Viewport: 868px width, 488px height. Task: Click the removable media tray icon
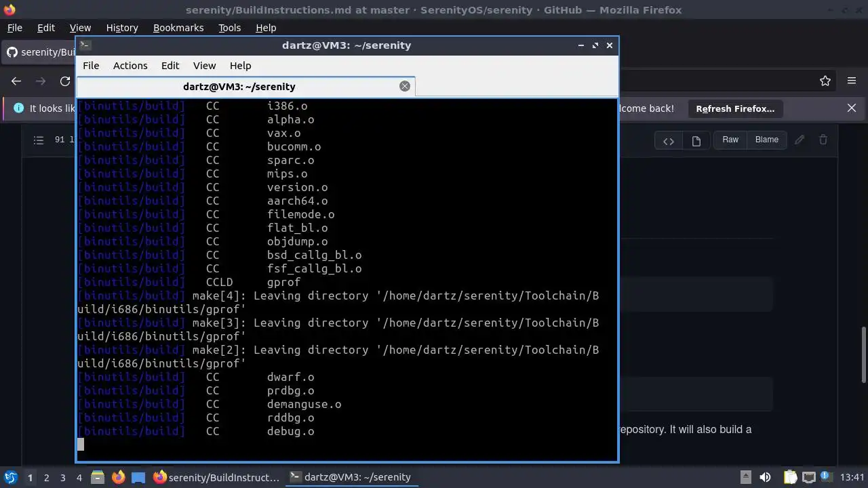point(745,477)
